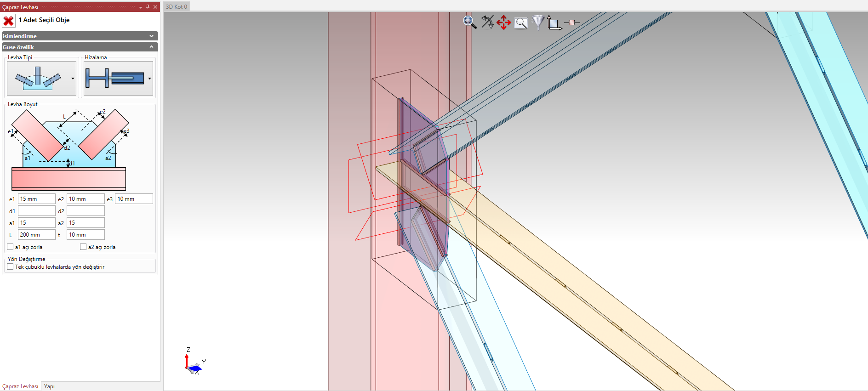
Task: Click the coordinate axes plane icon
Action: pos(554,23)
